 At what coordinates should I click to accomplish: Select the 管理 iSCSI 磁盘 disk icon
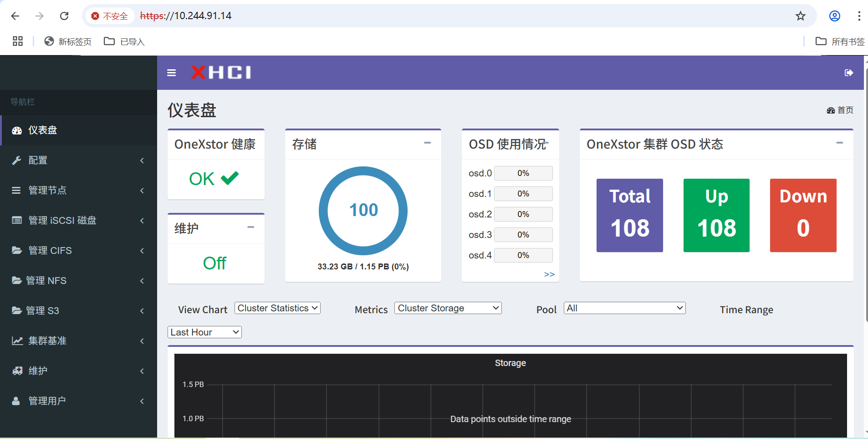click(17, 220)
